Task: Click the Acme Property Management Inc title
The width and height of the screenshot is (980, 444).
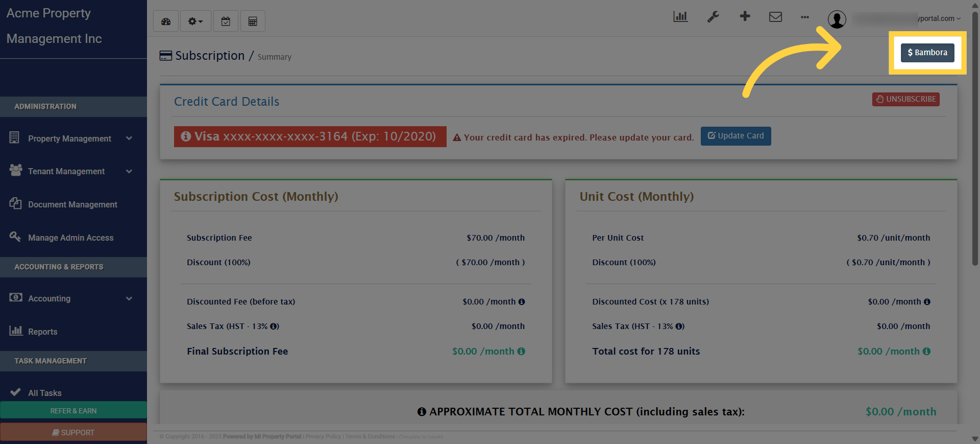Action: pos(54,26)
